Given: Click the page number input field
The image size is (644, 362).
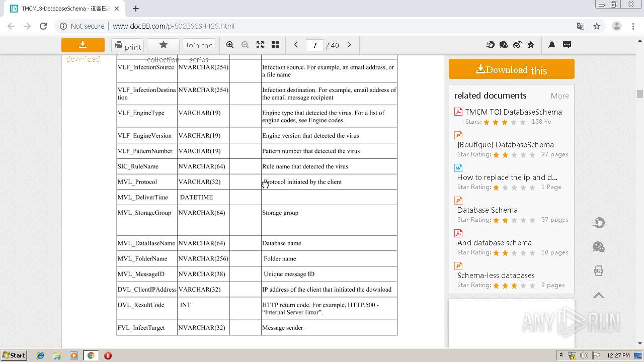Looking at the screenshot, I should [x=314, y=46].
